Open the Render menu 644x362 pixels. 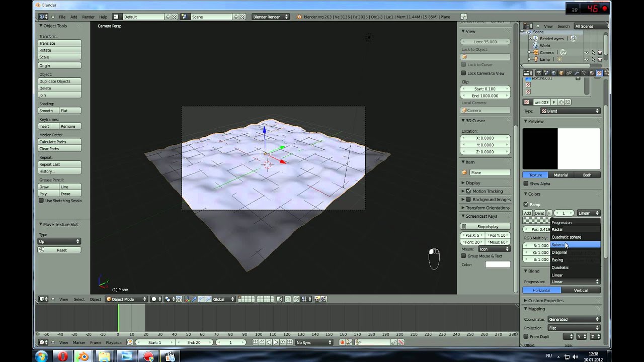88,17
